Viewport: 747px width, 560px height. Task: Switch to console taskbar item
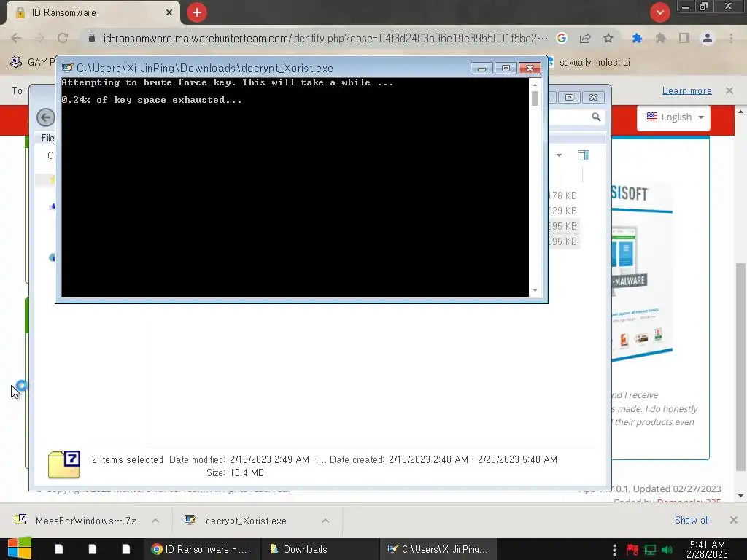coord(438,549)
